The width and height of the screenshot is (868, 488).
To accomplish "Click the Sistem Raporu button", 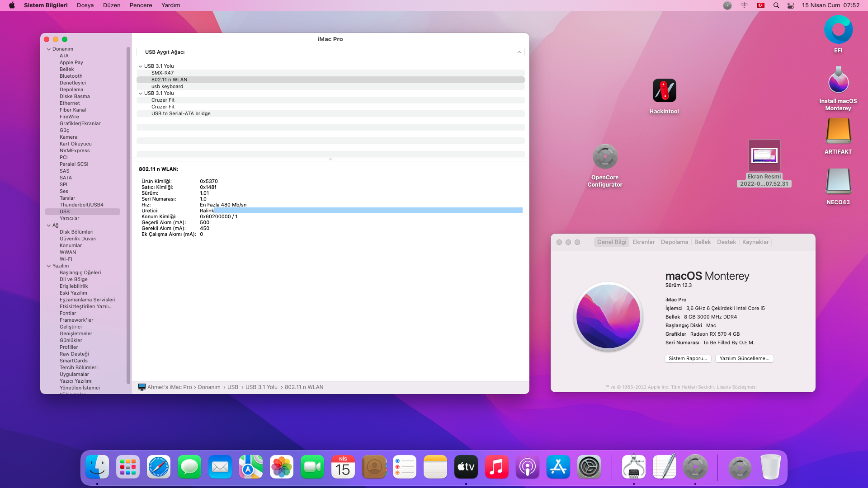I will coord(688,359).
